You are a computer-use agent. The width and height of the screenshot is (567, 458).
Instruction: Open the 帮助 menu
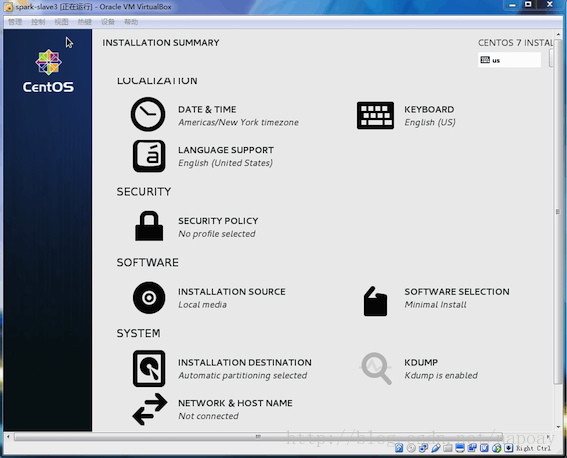[x=131, y=22]
